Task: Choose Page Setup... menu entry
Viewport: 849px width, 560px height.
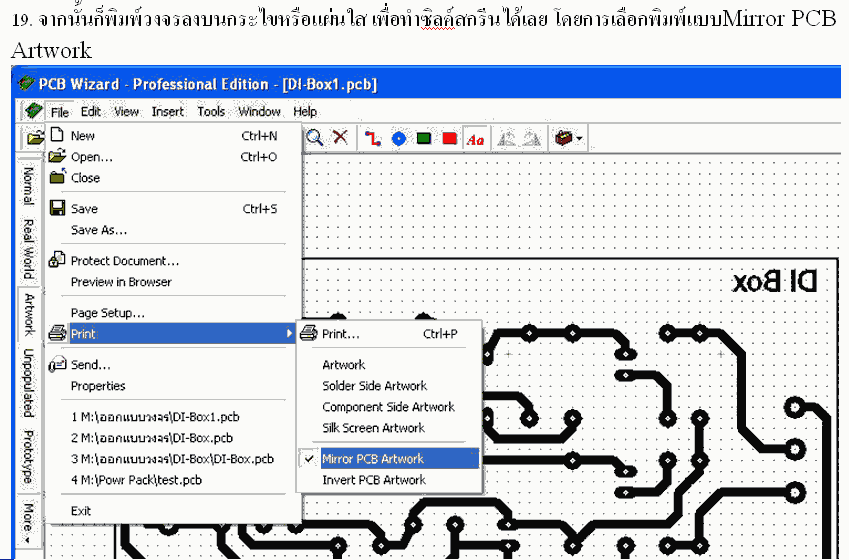Action: [x=173, y=312]
